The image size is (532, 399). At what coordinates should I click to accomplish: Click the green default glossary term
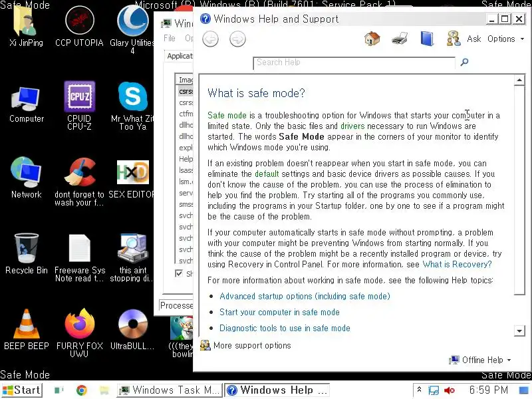coord(267,174)
